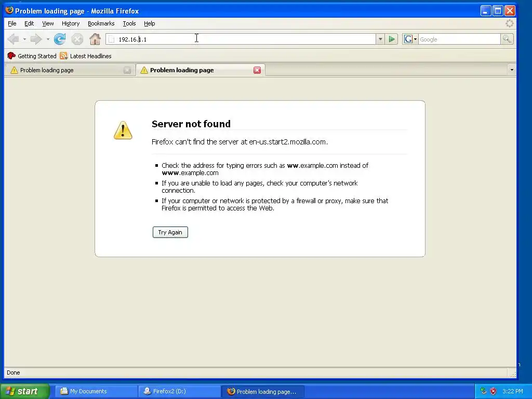Minimize the Firefox window
Image resolution: width=532 pixels, height=399 pixels.
pos(486,11)
